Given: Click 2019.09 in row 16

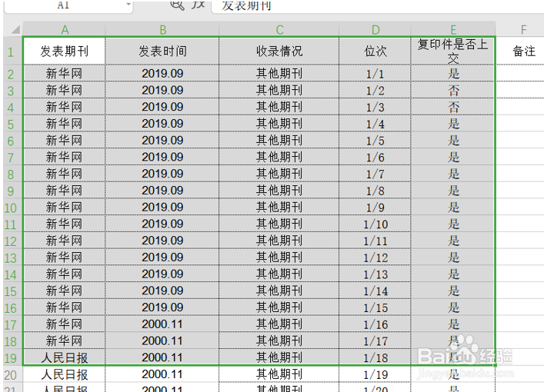Looking at the screenshot, I should click(x=162, y=307).
